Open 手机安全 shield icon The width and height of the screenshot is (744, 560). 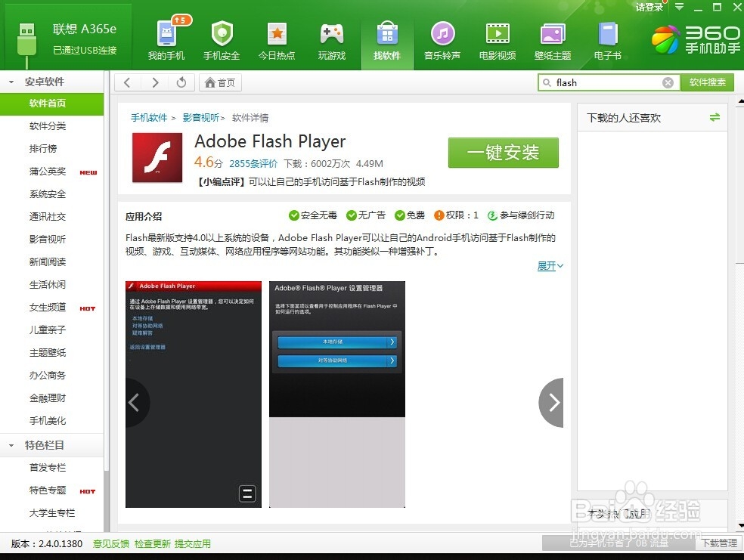tap(222, 41)
